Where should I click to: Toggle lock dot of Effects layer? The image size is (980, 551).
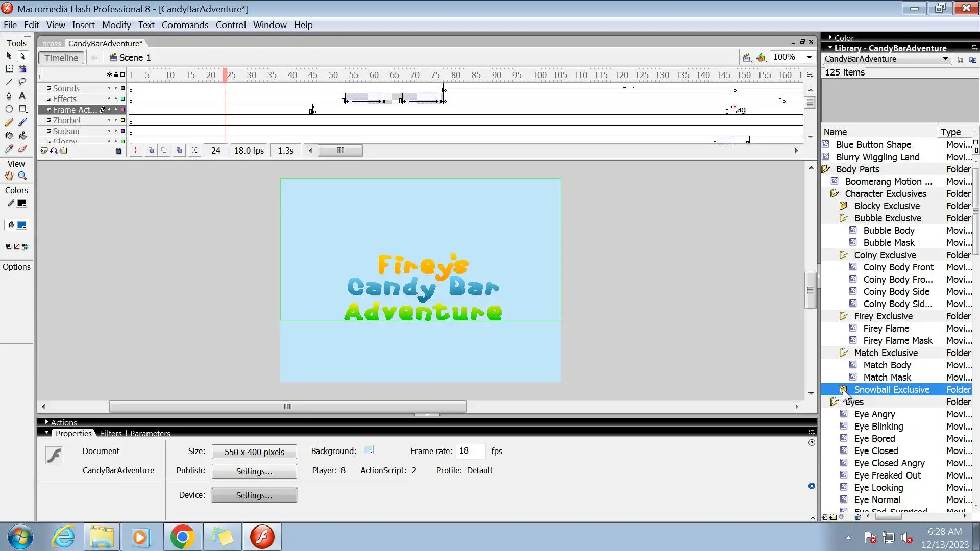click(x=116, y=99)
